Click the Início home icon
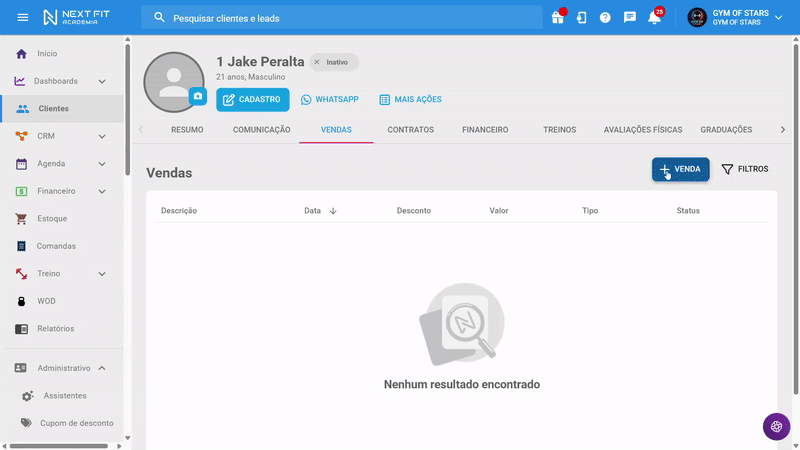Image resolution: width=800 pixels, height=450 pixels. click(21, 54)
